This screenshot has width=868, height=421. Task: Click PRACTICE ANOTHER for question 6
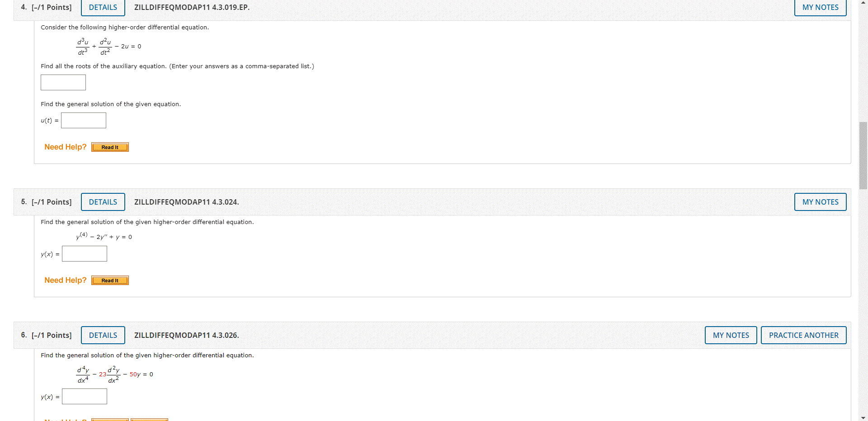point(803,335)
